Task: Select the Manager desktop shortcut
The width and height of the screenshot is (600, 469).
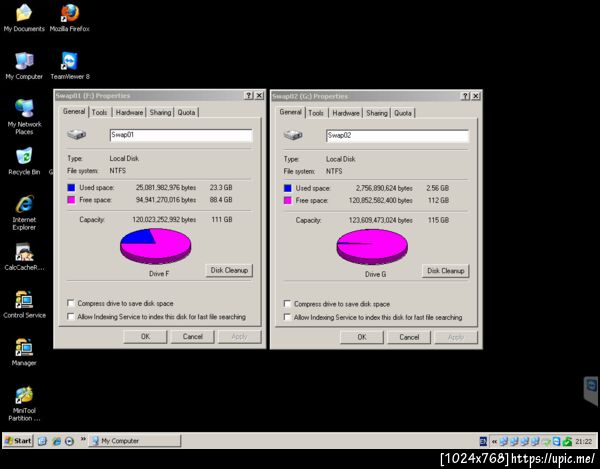Action: (24, 353)
